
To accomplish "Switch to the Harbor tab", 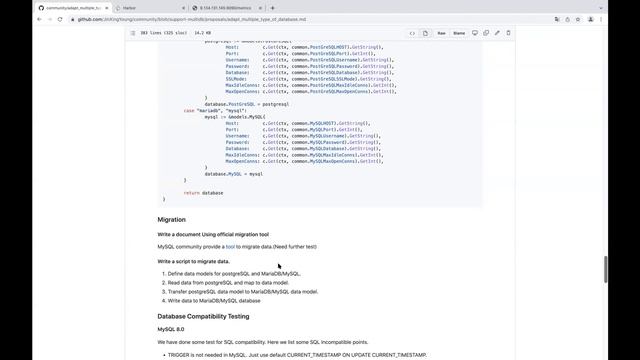I will [x=149, y=8].
